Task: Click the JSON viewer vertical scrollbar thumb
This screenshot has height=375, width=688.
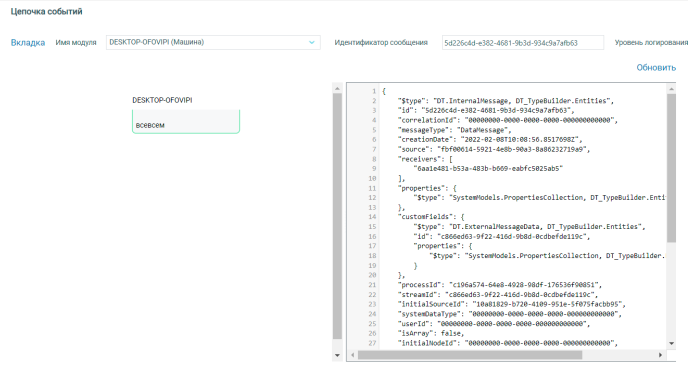Action: pos(671,168)
